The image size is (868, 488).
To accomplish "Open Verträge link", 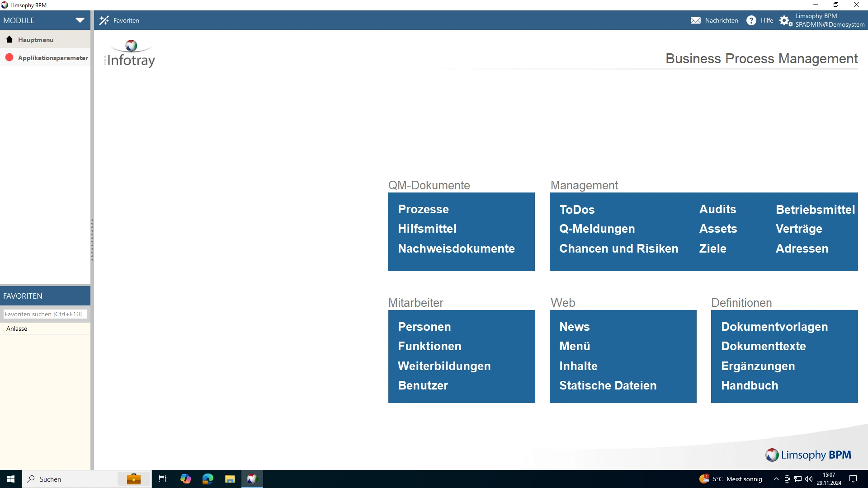I will click(x=799, y=229).
